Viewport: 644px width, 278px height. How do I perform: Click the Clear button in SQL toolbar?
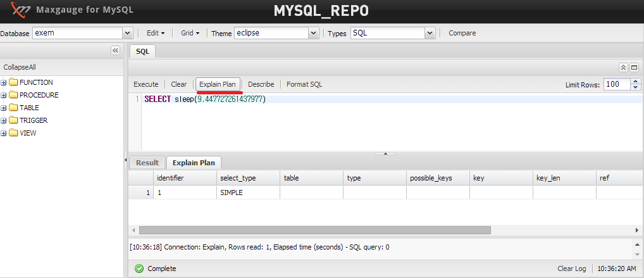click(178, 84)
